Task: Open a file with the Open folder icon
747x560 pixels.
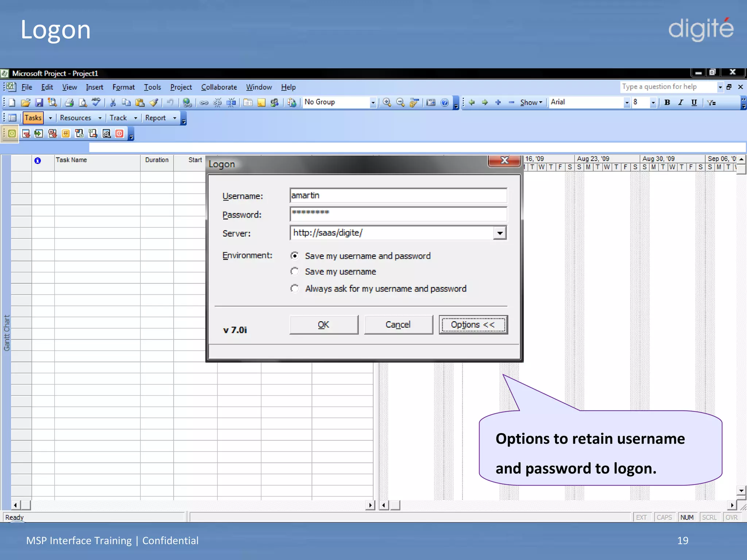Action: [25, 102]
